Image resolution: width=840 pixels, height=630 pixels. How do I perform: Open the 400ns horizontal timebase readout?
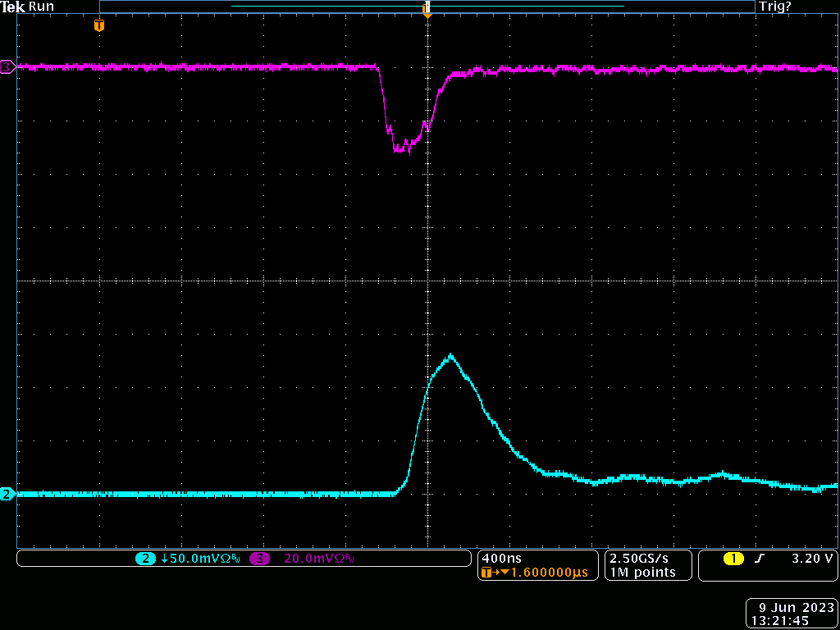[500, 558]
